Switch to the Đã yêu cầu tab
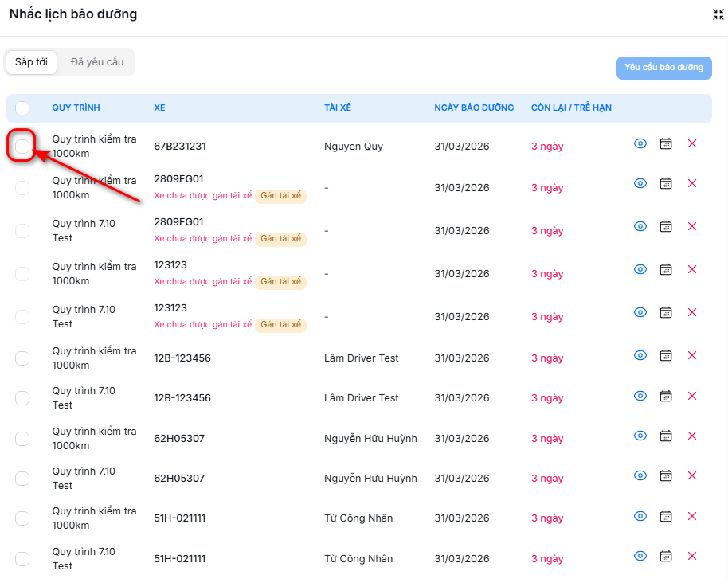The height and width of the screenshot is (579, 728). click(97, 62)
